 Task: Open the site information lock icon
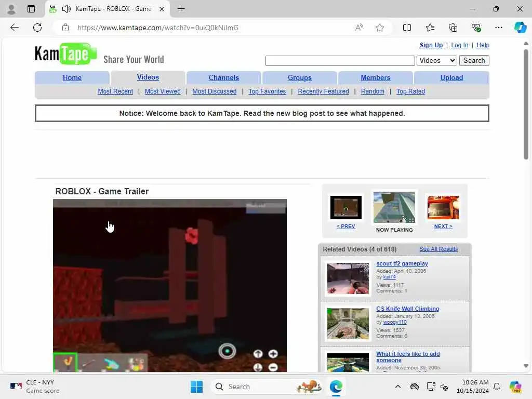tap(65, 28)
